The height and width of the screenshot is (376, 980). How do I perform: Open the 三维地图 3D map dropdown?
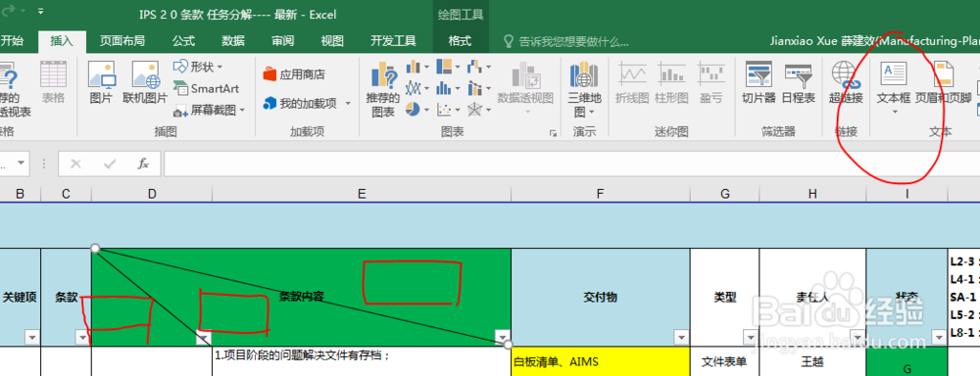click(584, 89)
